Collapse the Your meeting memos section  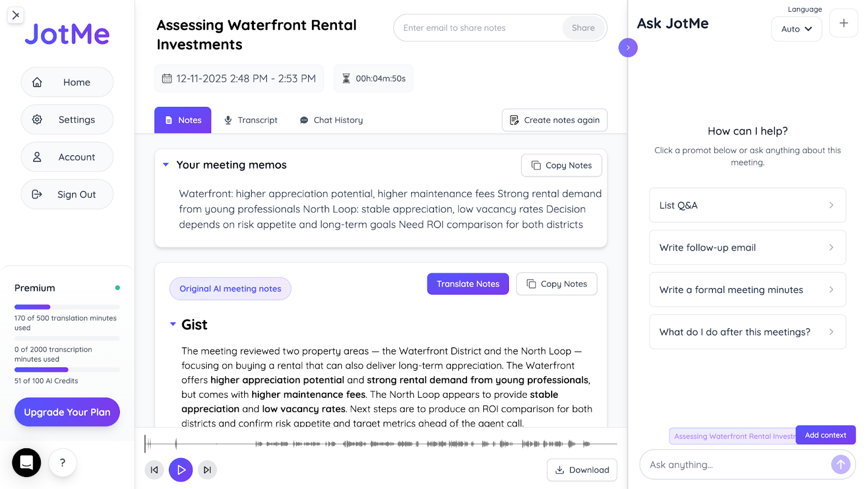coord(166,164)
